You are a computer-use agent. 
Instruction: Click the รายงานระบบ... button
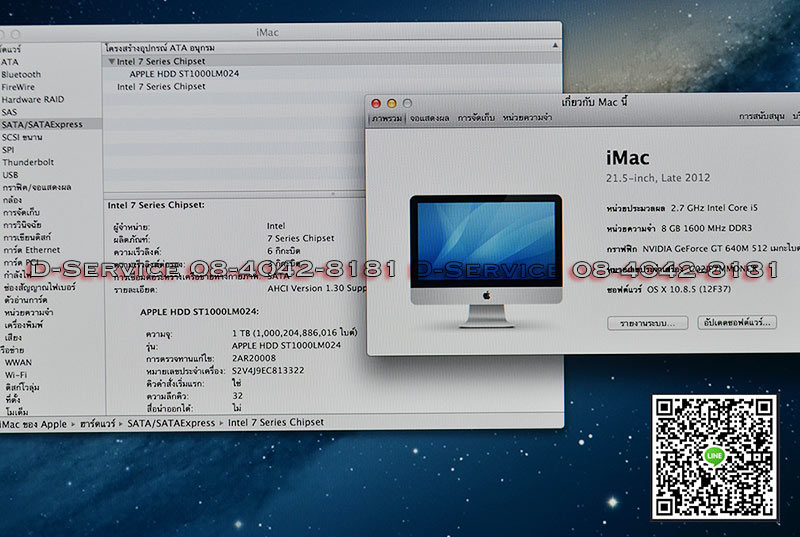pos(647,323)
